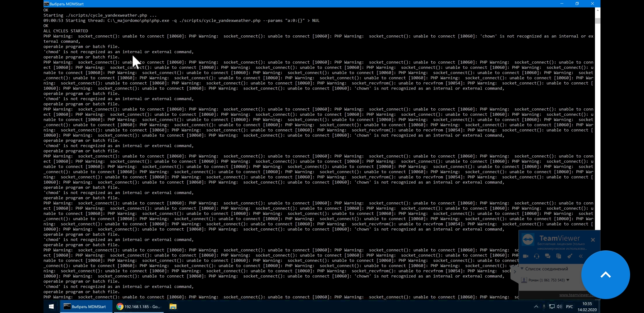
Task: Collapse TeamViewer panel with double chevron
Action: click(580, 256)
